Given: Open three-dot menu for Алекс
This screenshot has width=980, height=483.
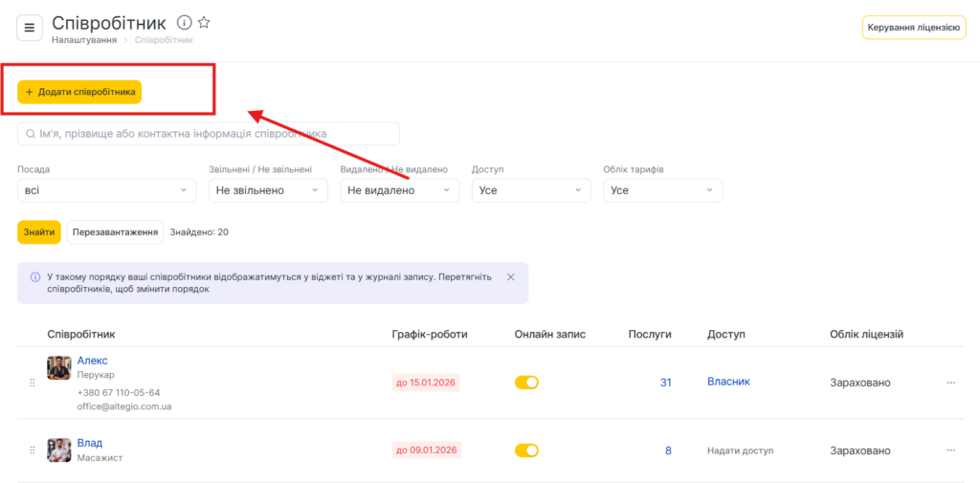Looking at the screenshot, I should click(x=950, y=383).
